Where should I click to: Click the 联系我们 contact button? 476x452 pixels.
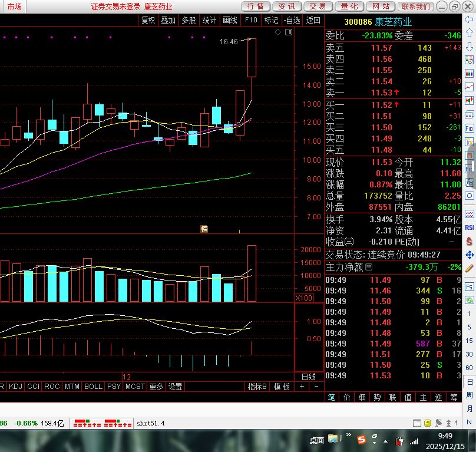click(416, 6)
